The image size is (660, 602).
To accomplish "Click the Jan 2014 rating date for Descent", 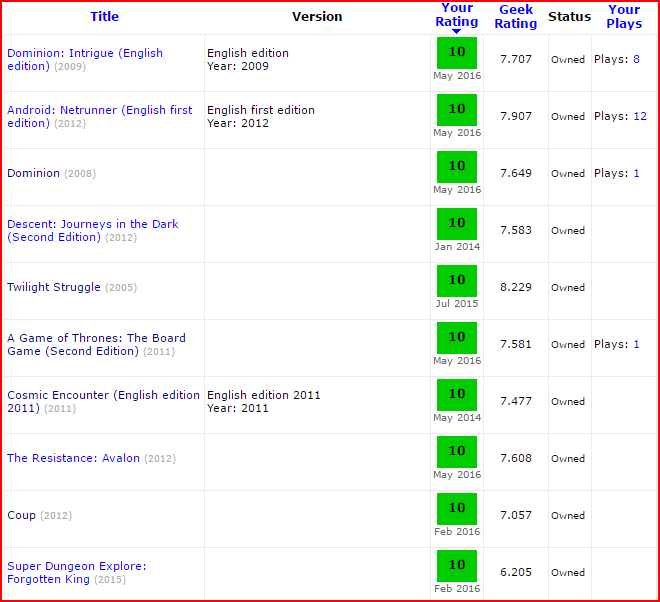I will [x=457, y=247].
